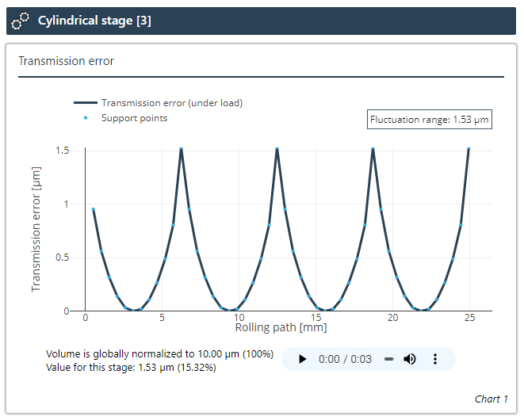524x420 pixels.
Task: Toggle the 'Transmission error (under load)' legend label
Action: [171, 103]
